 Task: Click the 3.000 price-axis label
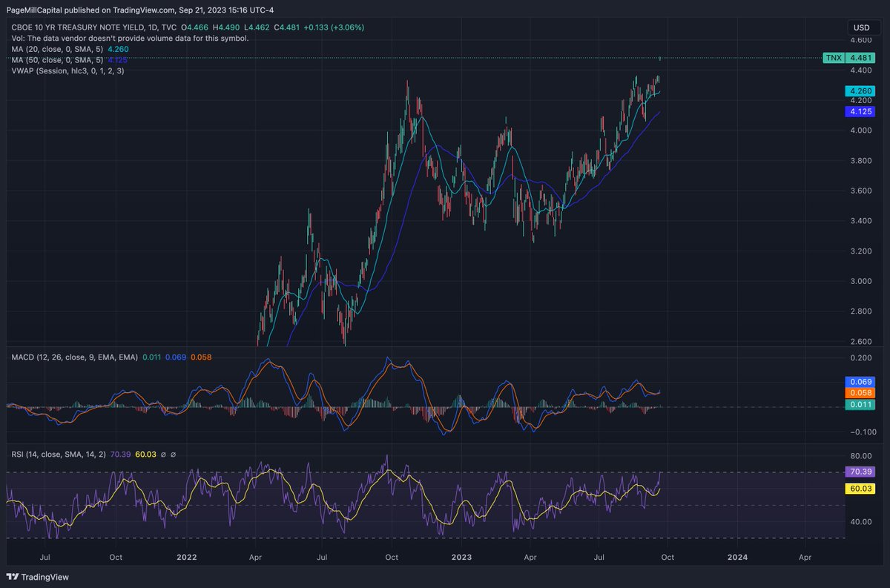pos(860,281)
